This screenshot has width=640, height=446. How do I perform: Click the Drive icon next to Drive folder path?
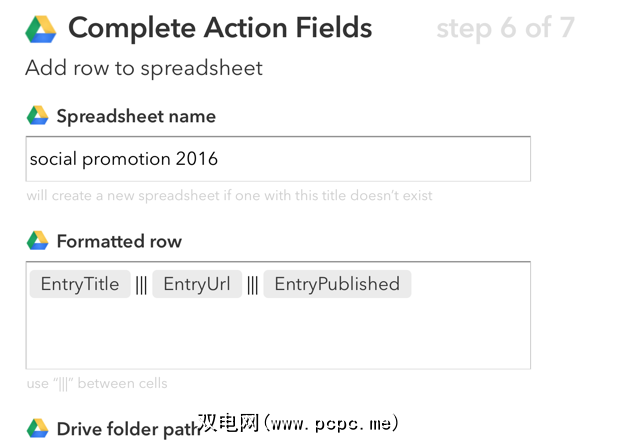(x=37, y=429)
